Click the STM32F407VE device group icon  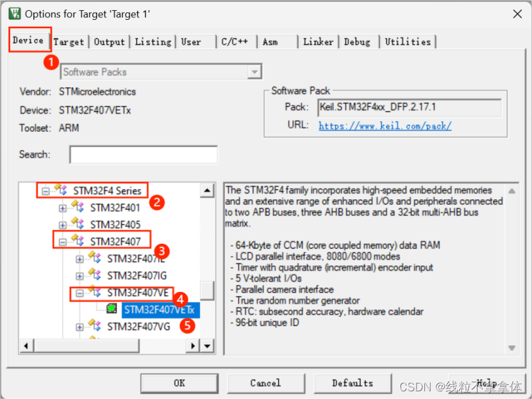(x=95, y=291)
